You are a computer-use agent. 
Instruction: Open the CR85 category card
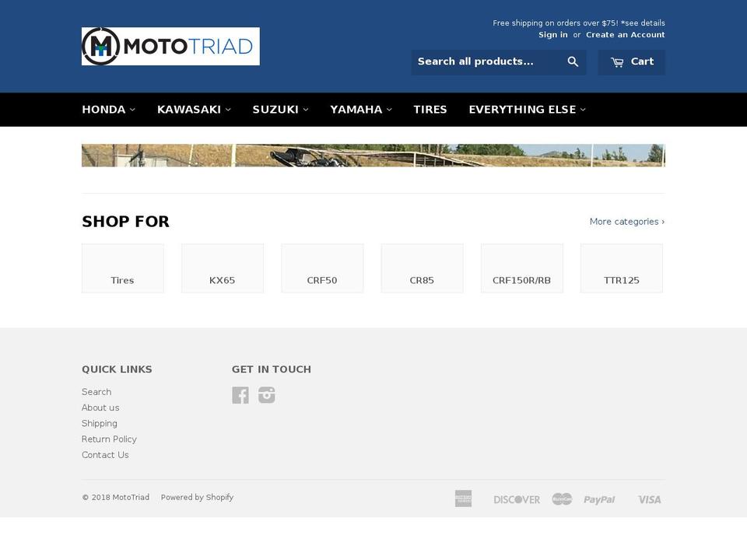(422, 268)
